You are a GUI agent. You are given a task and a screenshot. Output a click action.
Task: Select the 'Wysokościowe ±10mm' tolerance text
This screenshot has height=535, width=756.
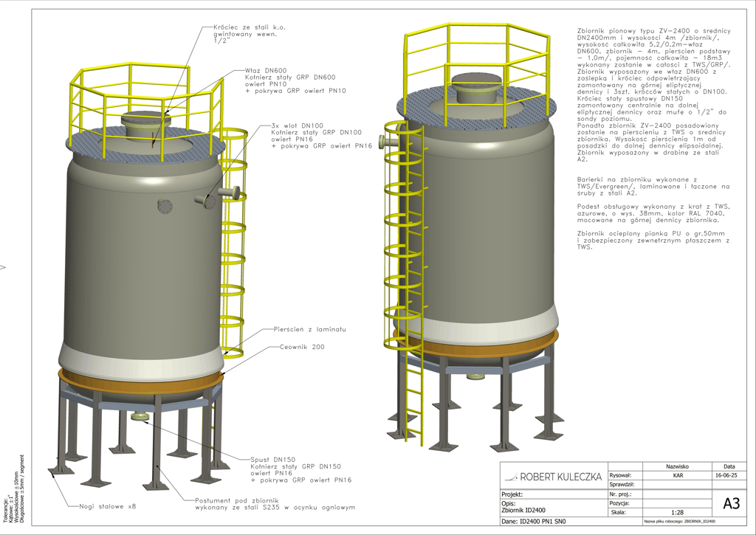(16, 497)
